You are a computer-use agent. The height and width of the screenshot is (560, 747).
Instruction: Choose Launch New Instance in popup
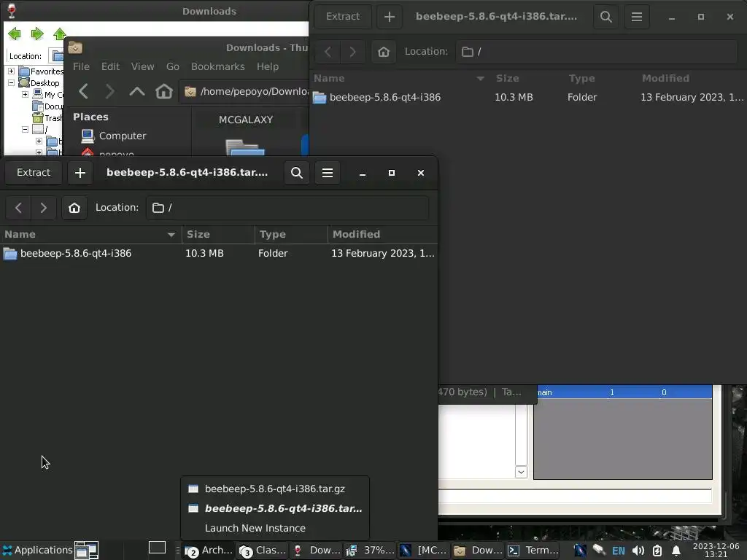point(275,528)
